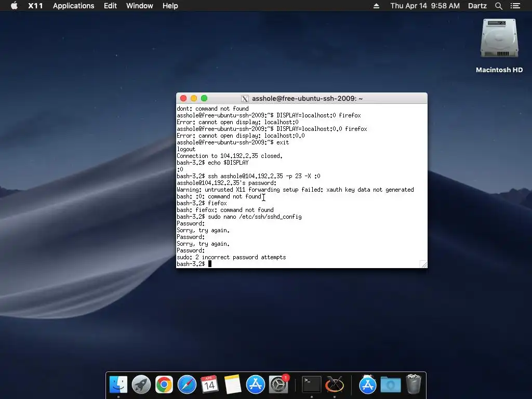This screenshot has height=399, width=532.
Task: Open Calendar showing 14 in Dock
Action: (x=209, y=384)
